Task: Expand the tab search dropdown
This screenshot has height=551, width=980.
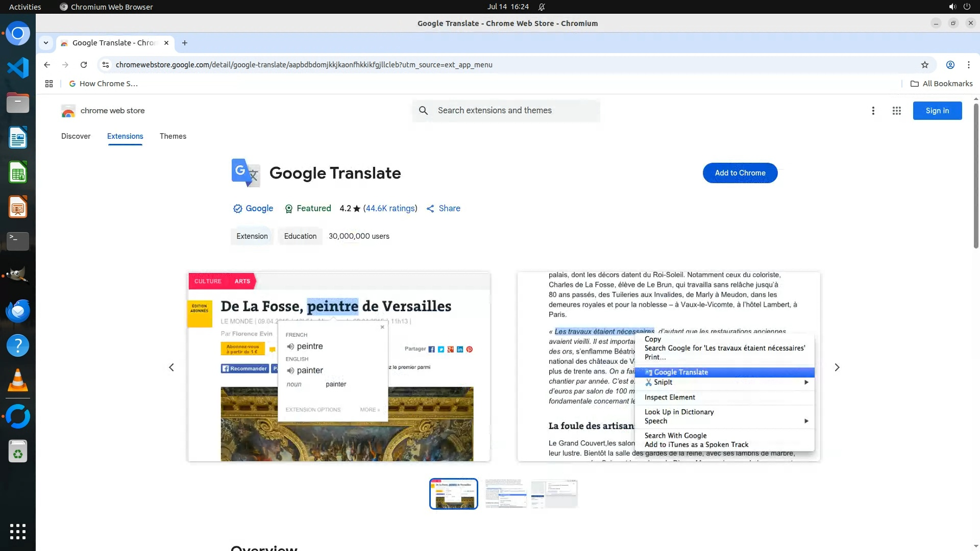Action: pyautogui.click(x=46, y=43)
